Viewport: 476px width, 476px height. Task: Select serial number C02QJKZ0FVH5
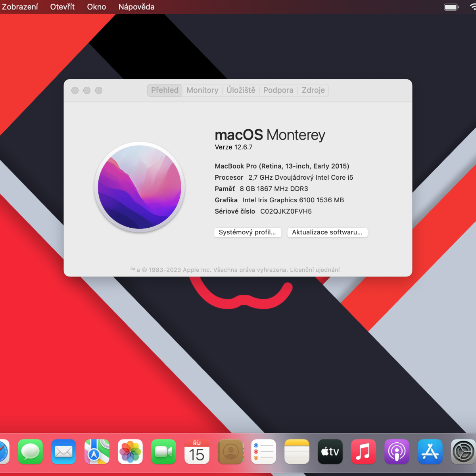(286, 211)
